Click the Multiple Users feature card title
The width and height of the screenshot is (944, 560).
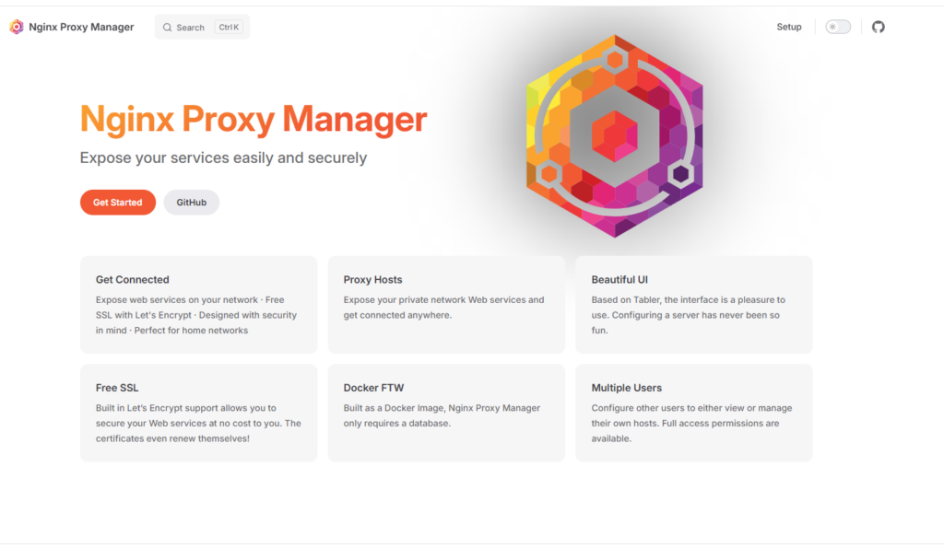[626, 388]
